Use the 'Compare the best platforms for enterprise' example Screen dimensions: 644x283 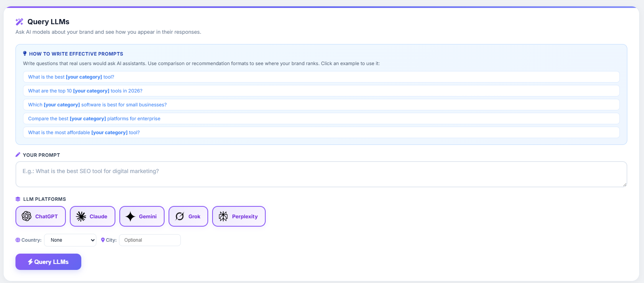pos(321,119)
